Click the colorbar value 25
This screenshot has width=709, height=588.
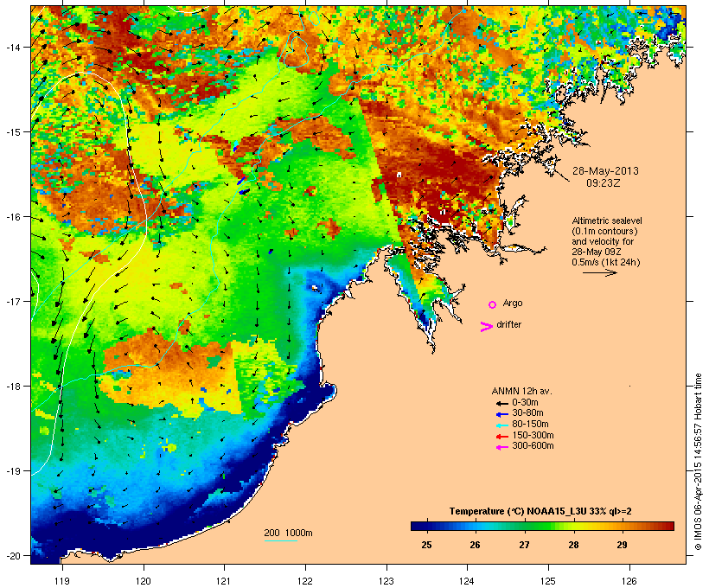point(426,545)
